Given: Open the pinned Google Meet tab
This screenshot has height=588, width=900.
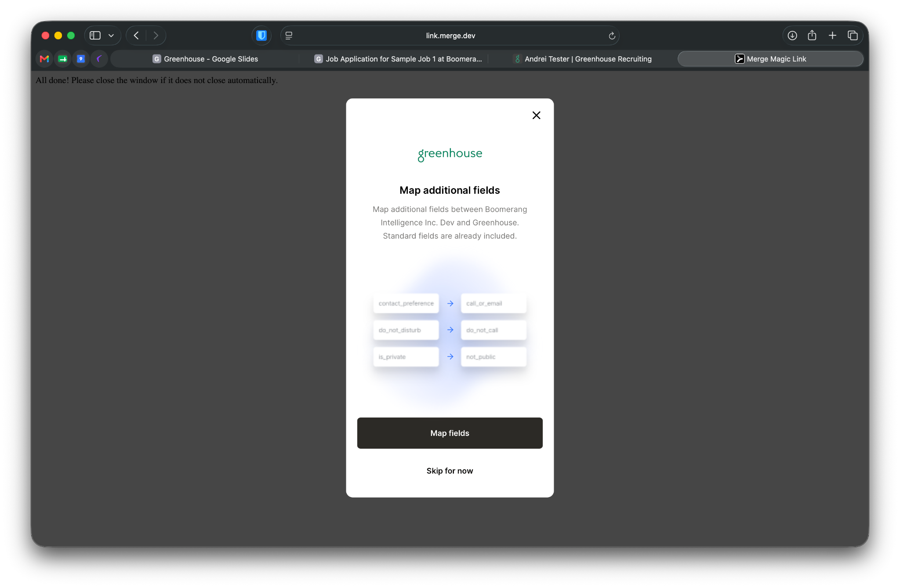Looking at the screenshot, I should (62, 59).
